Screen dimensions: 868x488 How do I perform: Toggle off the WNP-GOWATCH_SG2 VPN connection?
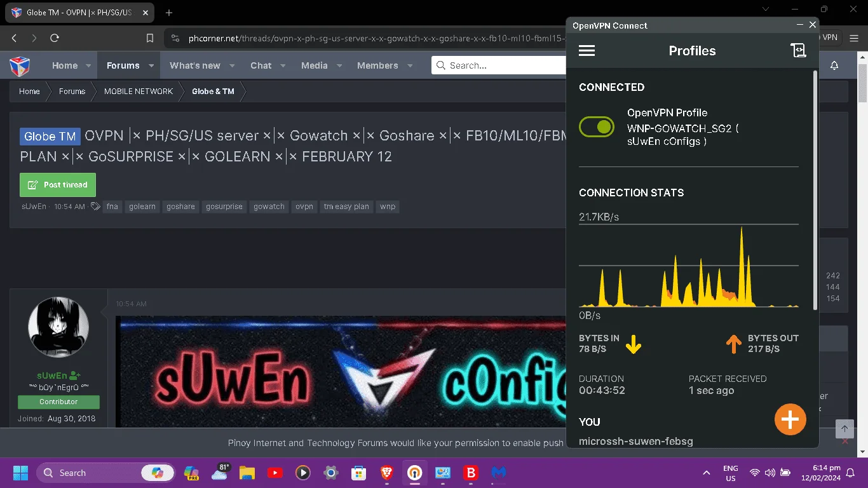(x=597, y=127)
